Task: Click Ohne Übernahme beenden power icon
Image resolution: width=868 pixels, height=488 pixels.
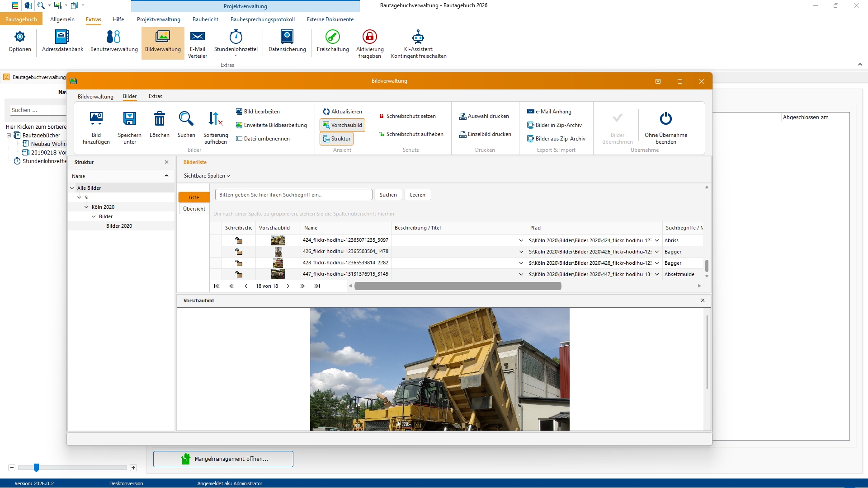Action: click(665, 119)
